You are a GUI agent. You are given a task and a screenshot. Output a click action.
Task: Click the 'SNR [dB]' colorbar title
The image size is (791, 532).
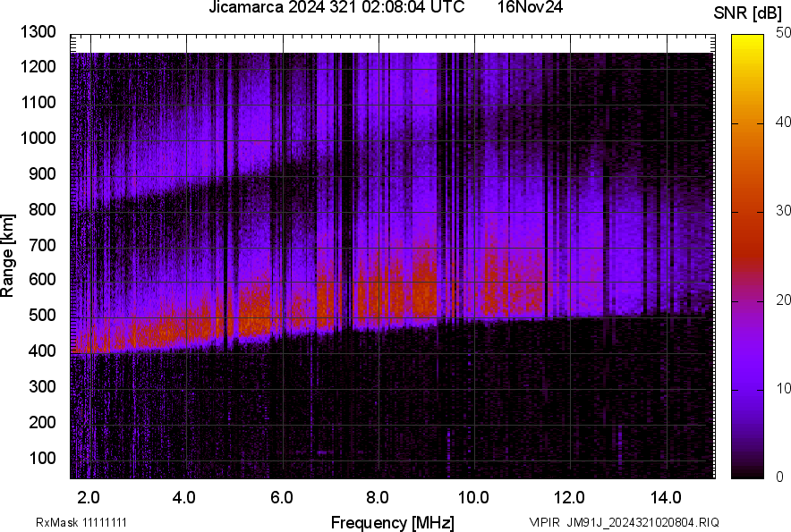747,13
